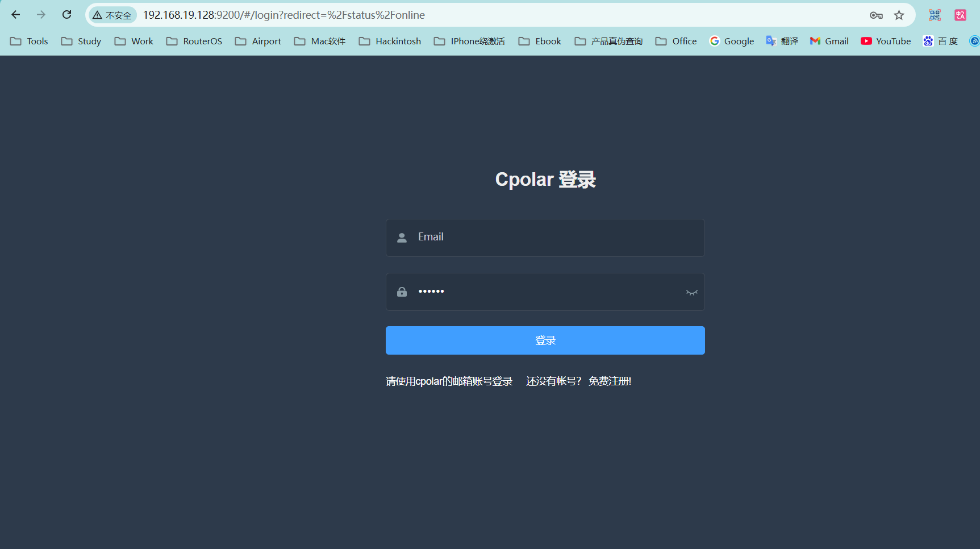Expand the RouterOS bookmark folder
The width and height of the screenshot is (980, 549).
[x=194, y=41]
